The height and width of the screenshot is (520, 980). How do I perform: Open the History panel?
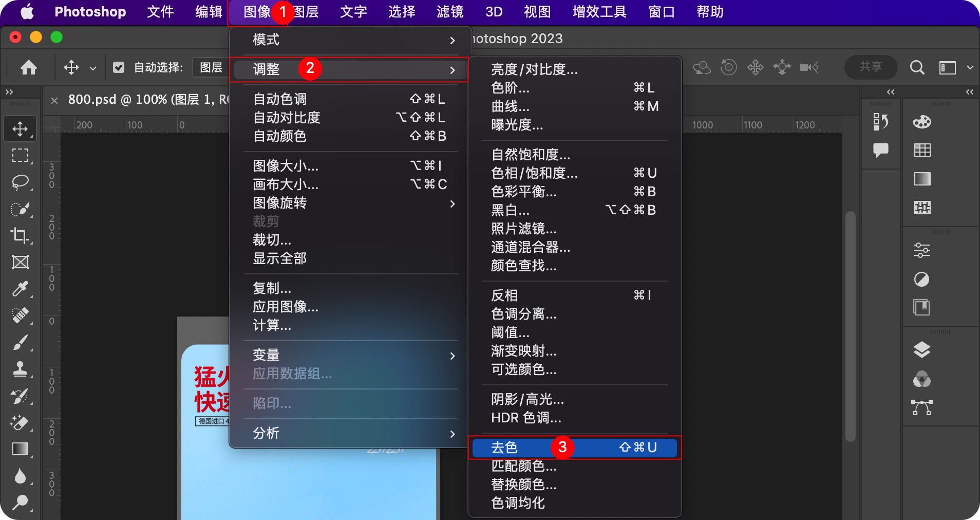881,122
